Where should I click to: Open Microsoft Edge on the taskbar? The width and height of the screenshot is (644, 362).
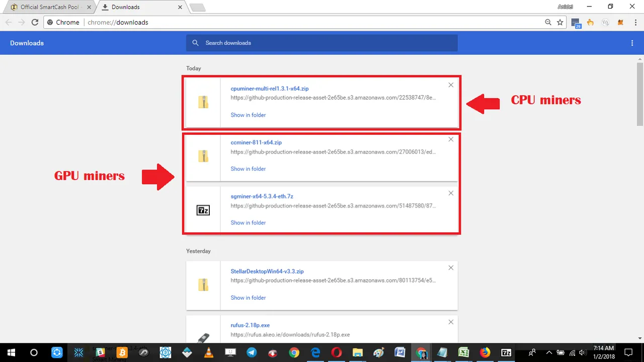pos(316,352)
